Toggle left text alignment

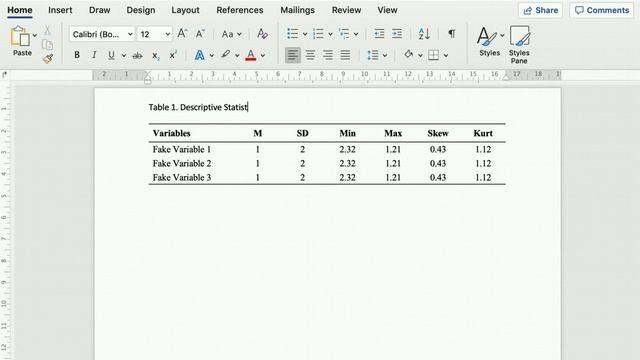pyautogui.click(x=293, y=55)
